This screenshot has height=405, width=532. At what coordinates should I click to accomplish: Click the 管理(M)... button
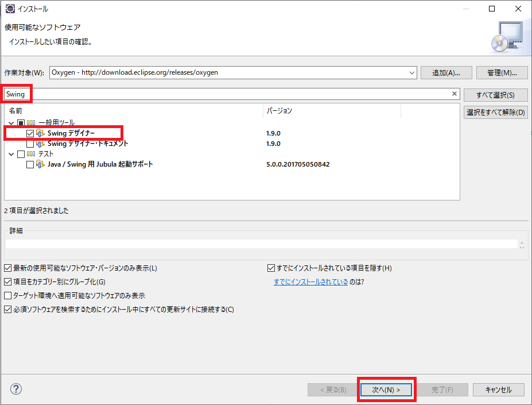click(x=502, y=73)
